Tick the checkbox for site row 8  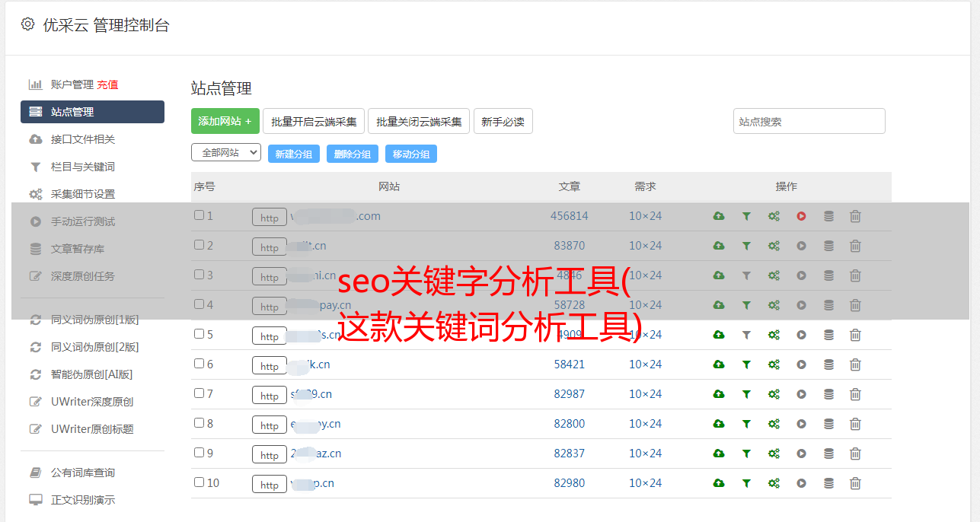coord(199,423)
